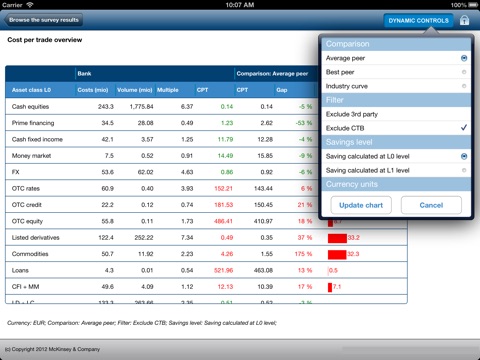Click the red savings bar labeled 32.3

coord(337,254)
